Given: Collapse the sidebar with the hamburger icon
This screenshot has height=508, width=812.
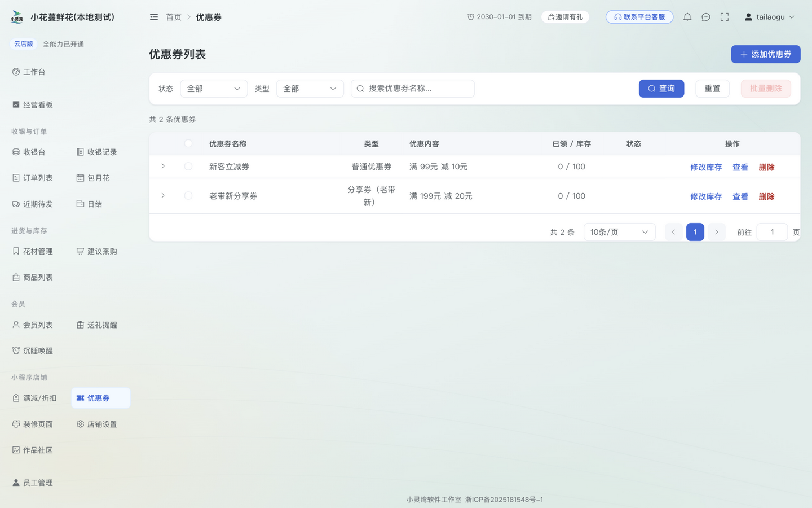Looking at the screenshot, I should [x=154, y=17].
